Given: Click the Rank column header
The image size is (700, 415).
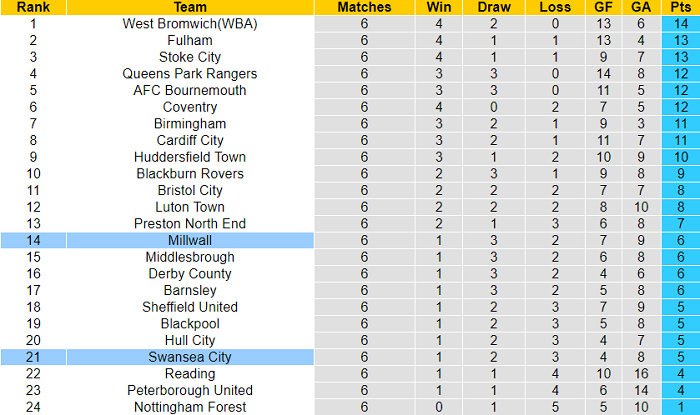Looking at the screenshot, I should 33,7.
